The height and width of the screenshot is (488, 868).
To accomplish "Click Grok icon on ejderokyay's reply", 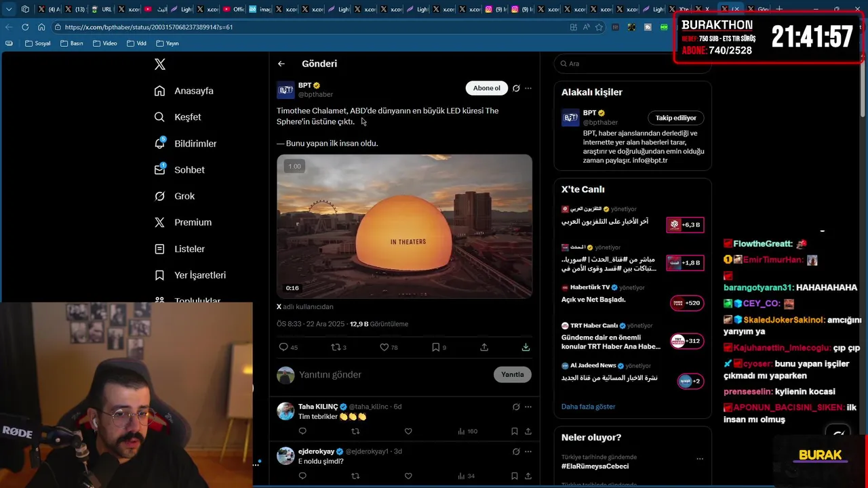I will pyautogui.click(x=516, y=451).
